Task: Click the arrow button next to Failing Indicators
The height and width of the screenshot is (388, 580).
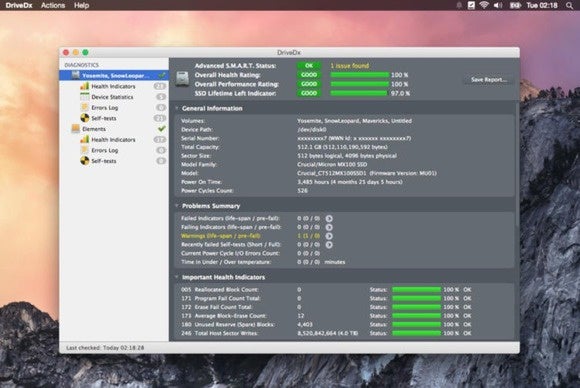Action: (329, 227)
